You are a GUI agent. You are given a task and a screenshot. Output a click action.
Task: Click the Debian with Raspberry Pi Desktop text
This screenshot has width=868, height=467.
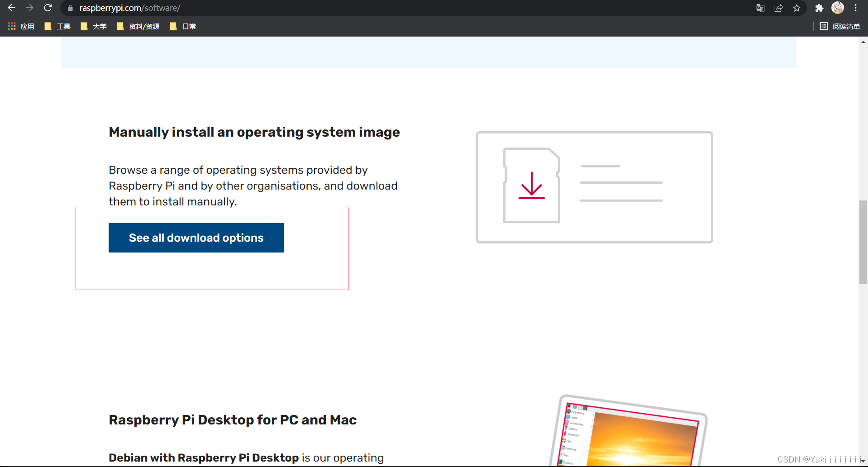204,457
